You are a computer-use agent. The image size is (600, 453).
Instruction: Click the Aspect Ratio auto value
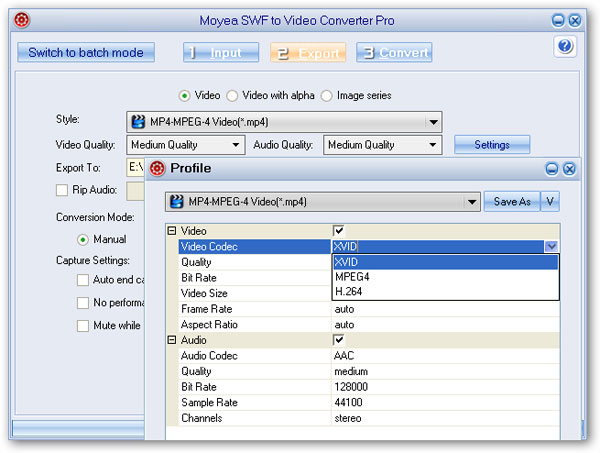click(x=344, y=325)
